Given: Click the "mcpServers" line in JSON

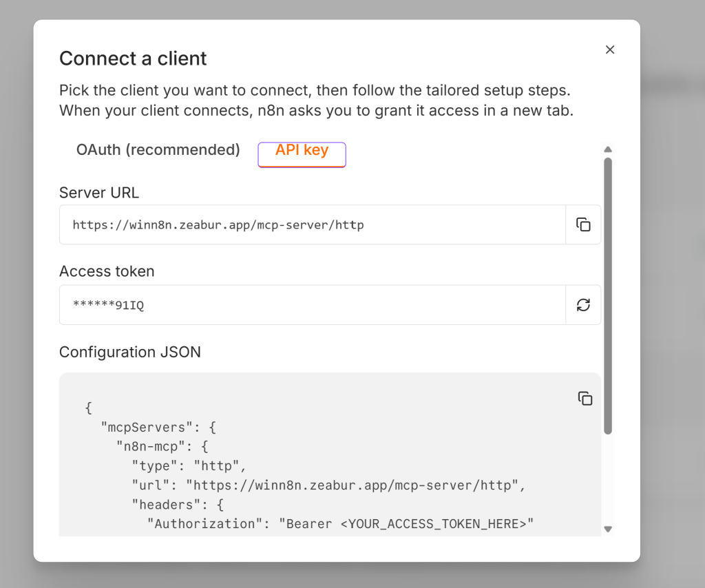Looking at the screenshot, I should [159, 427].
